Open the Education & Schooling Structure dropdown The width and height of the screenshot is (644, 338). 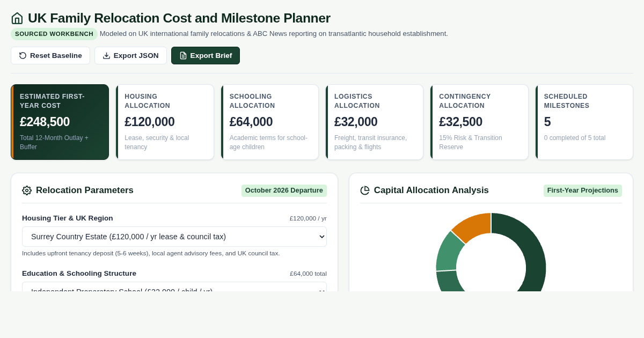[x=174, y=287]
